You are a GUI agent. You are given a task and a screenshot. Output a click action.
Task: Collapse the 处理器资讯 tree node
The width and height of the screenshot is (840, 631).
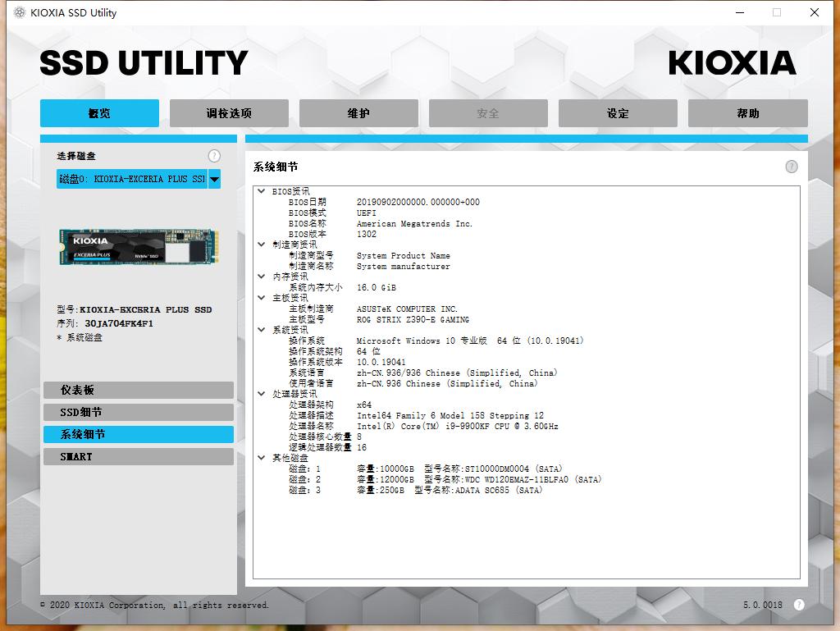262,394
